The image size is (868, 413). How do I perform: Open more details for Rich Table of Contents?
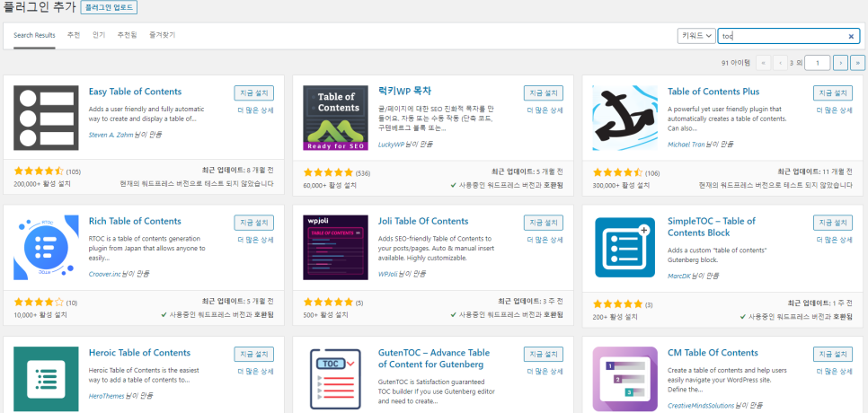click(255, 240)
